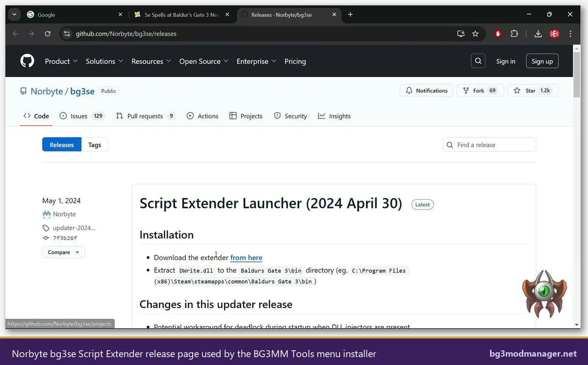Image resolution: width=588 pixels, height=365 pixels.
Task: Open the Code tab
Action: pyautogui.click(x=36, y=116)
